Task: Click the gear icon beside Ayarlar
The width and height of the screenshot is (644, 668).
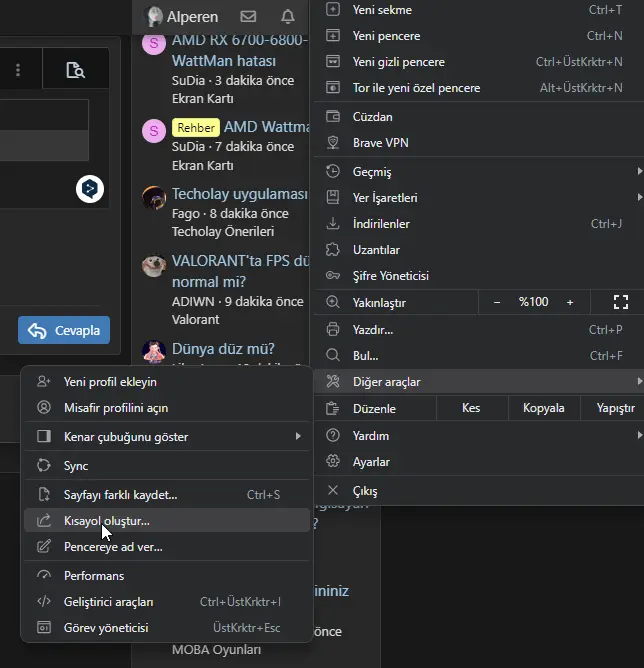Action: pyautogui.click(x=333, y=461)
